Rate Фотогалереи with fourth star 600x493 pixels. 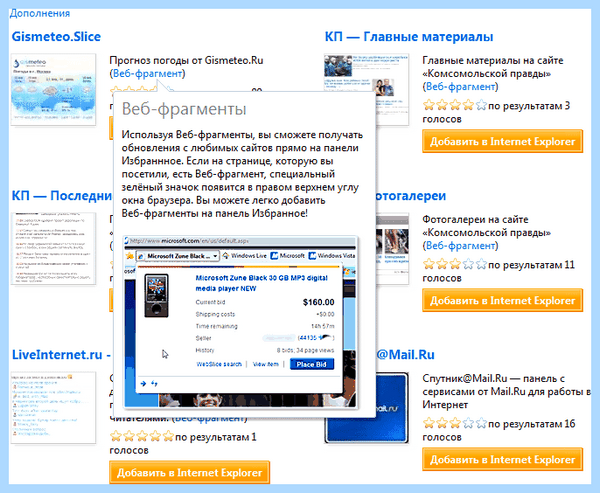(x=468, y=264)
